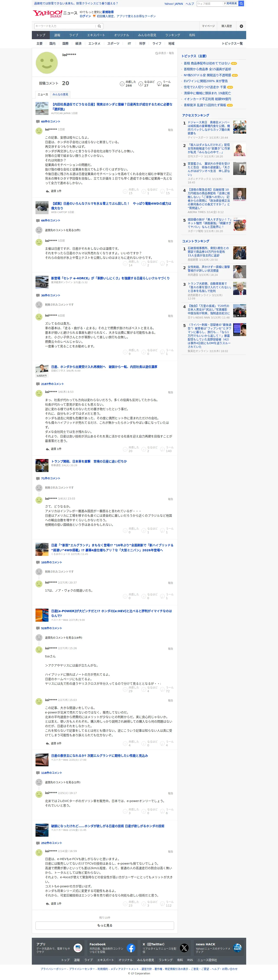
Task: Load more comments with もっと見る
Action: pyautogui.click(x=105, y=925)
